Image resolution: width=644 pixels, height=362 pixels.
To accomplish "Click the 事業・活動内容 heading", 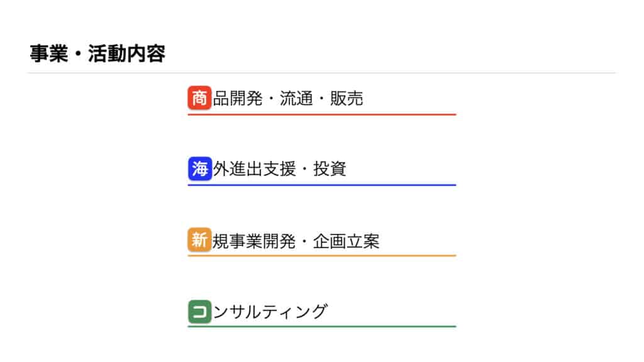I will click(97, 54).
